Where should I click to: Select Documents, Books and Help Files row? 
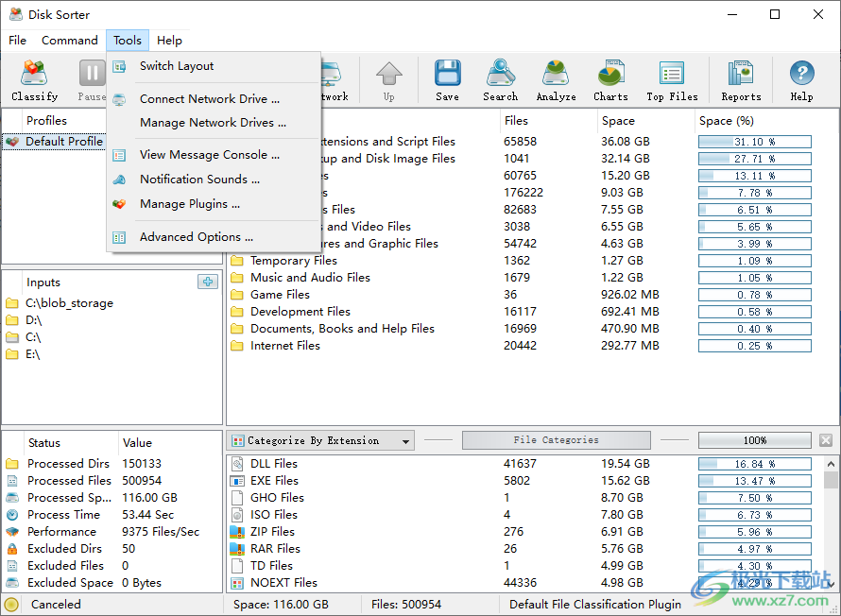pos(531,329)
